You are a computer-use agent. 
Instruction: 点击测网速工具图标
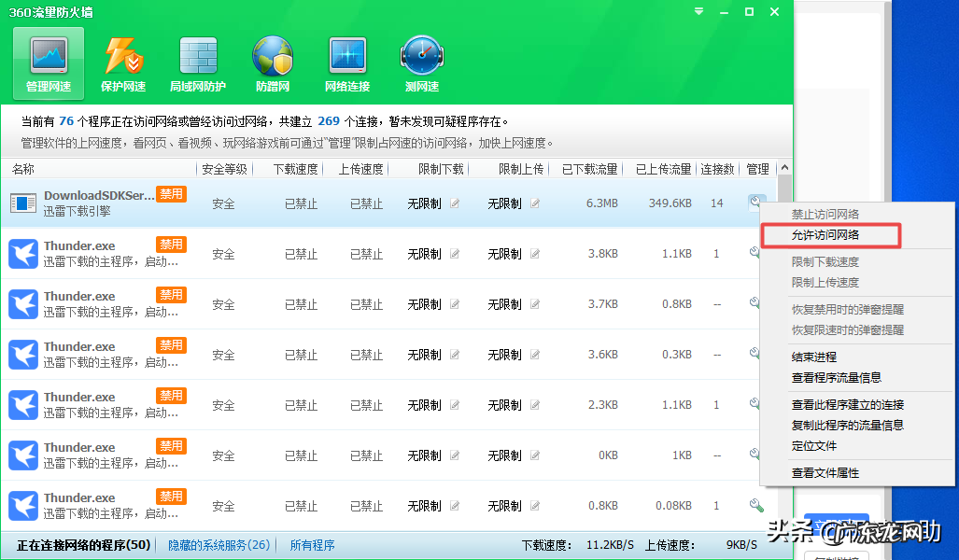(421, 56)
